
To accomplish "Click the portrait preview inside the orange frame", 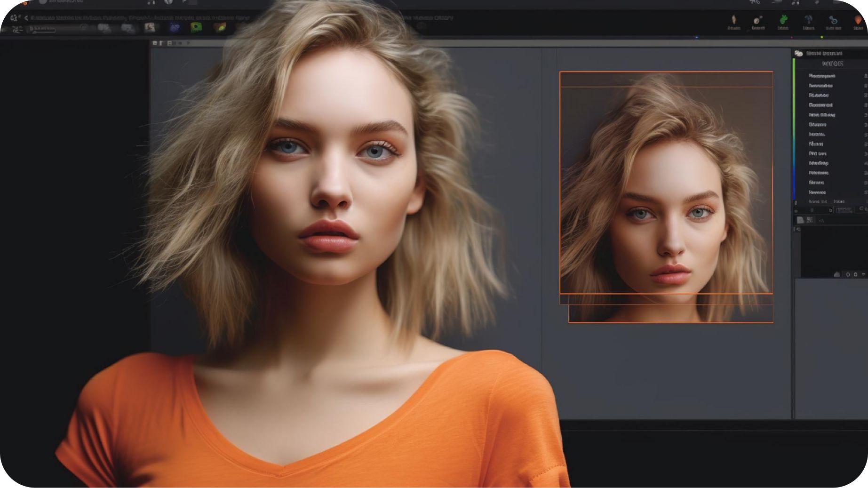I will (x=666, y=188).
